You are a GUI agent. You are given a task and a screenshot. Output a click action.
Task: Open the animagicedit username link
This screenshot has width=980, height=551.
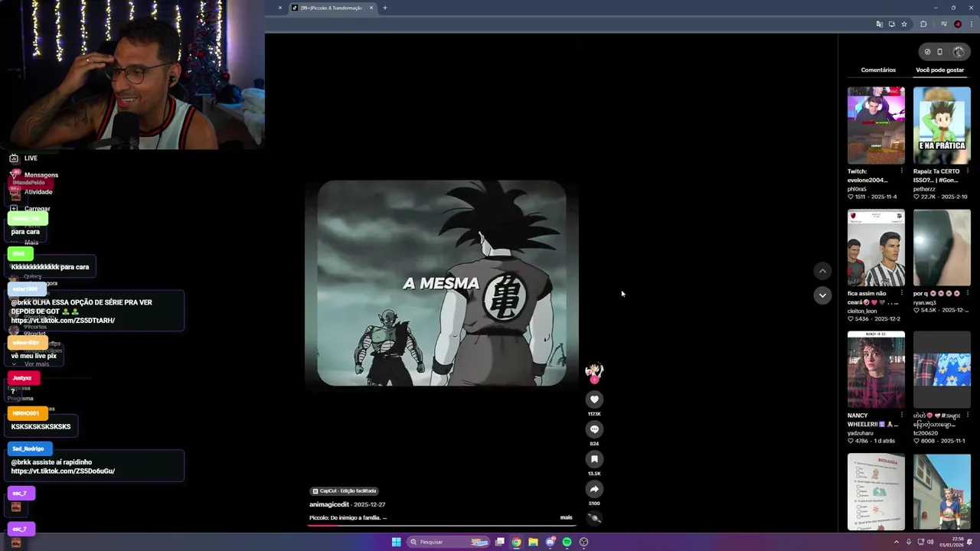tap(329, 505)
